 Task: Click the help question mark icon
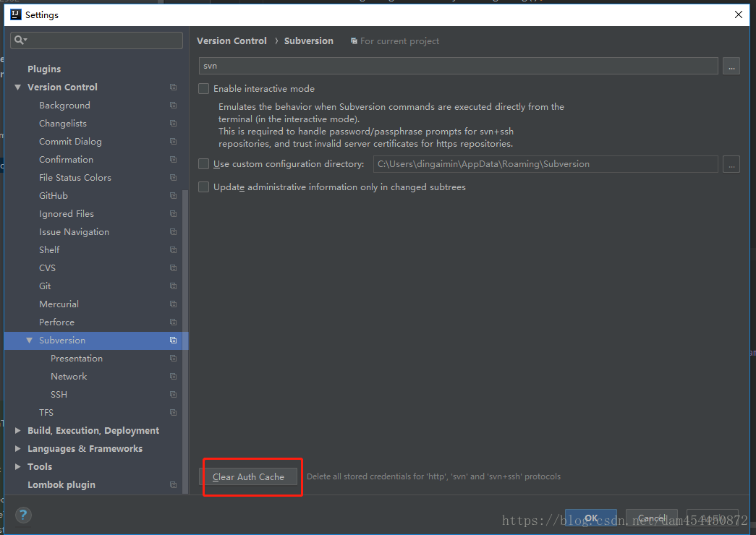point(23,515)
